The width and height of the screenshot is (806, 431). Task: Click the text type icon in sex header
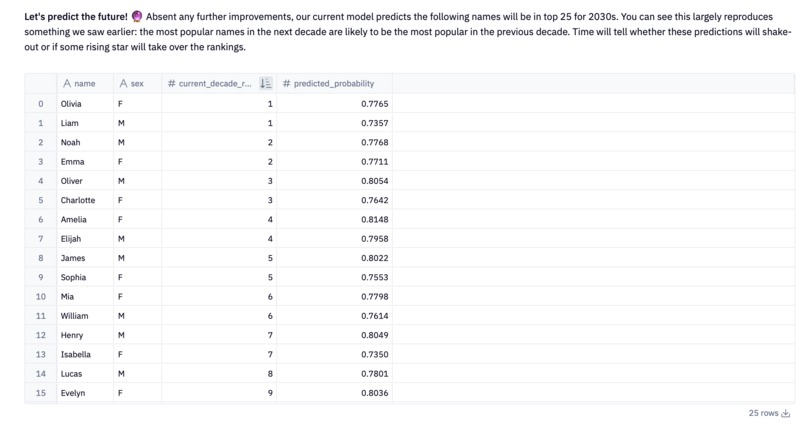click(x=123, y=83)
